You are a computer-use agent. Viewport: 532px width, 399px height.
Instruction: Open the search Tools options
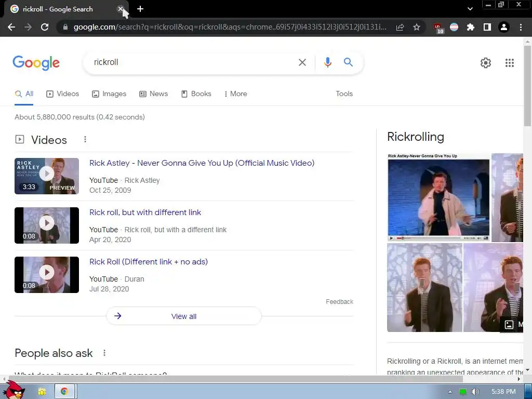(x=344, y=94)
